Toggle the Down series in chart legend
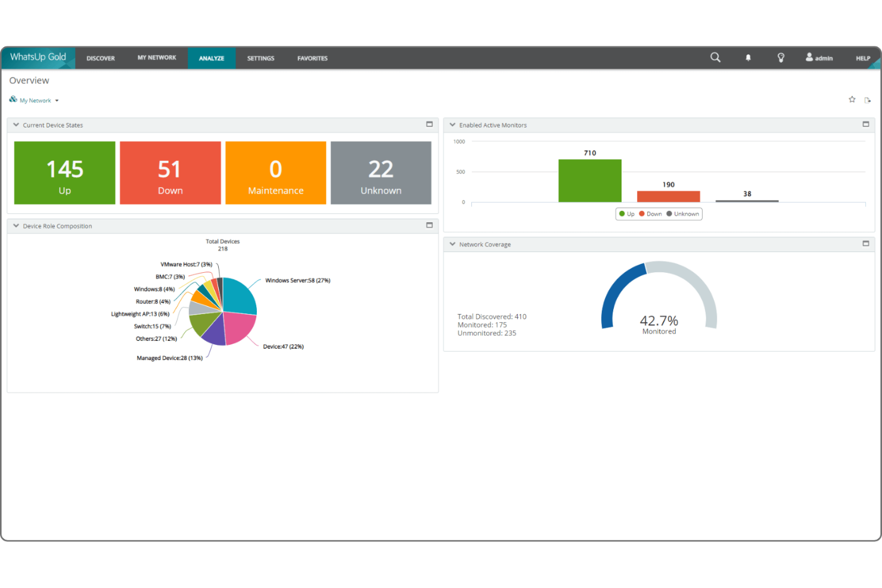This screenshot has height=588, width=882. tap(650, 214)
